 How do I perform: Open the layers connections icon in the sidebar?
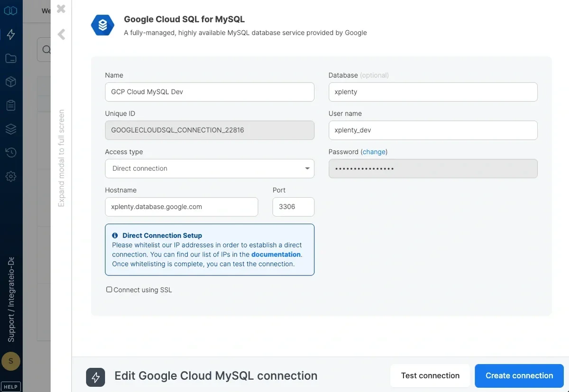(x=10, y=128)
